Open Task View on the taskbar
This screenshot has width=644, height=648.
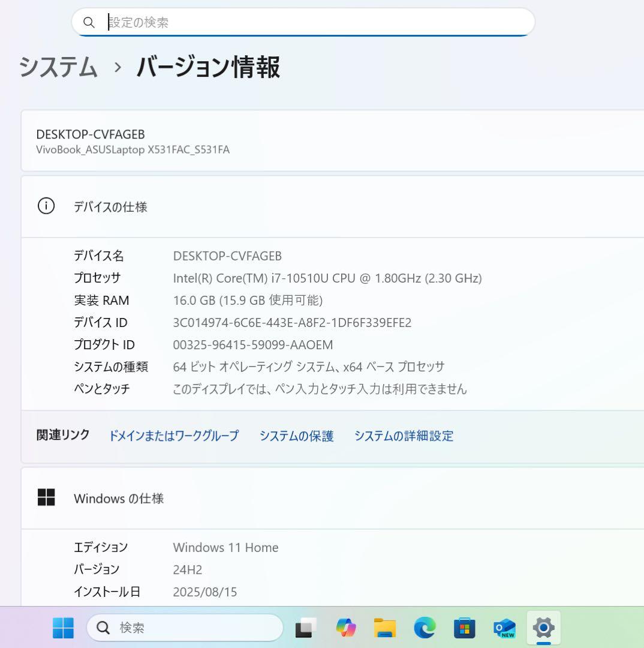pos(306,628)
